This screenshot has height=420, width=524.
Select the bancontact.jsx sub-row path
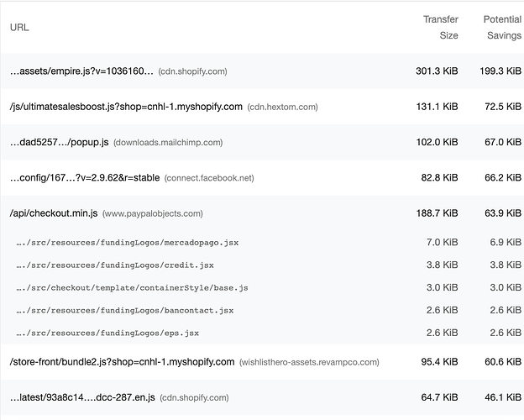pos(124,310)
